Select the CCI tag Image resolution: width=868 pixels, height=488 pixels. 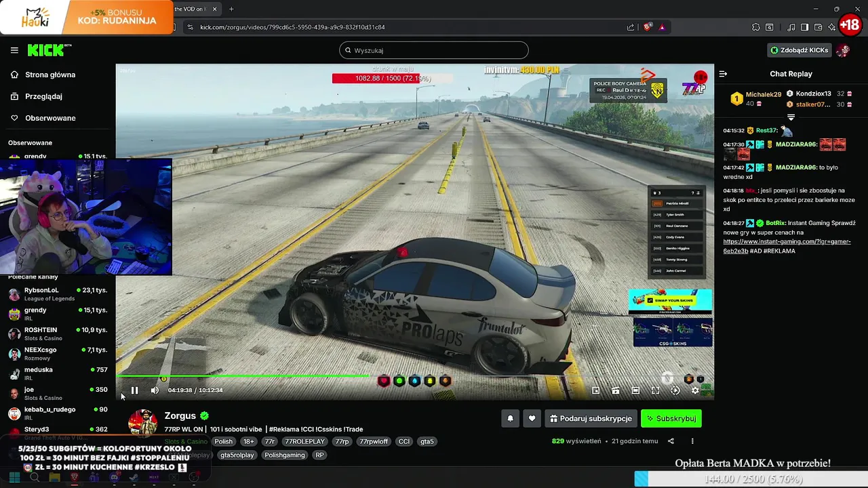point(404,441)
